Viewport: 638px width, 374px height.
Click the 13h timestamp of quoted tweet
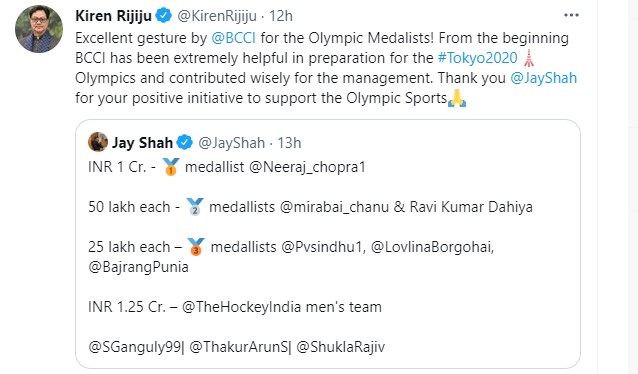289,143
